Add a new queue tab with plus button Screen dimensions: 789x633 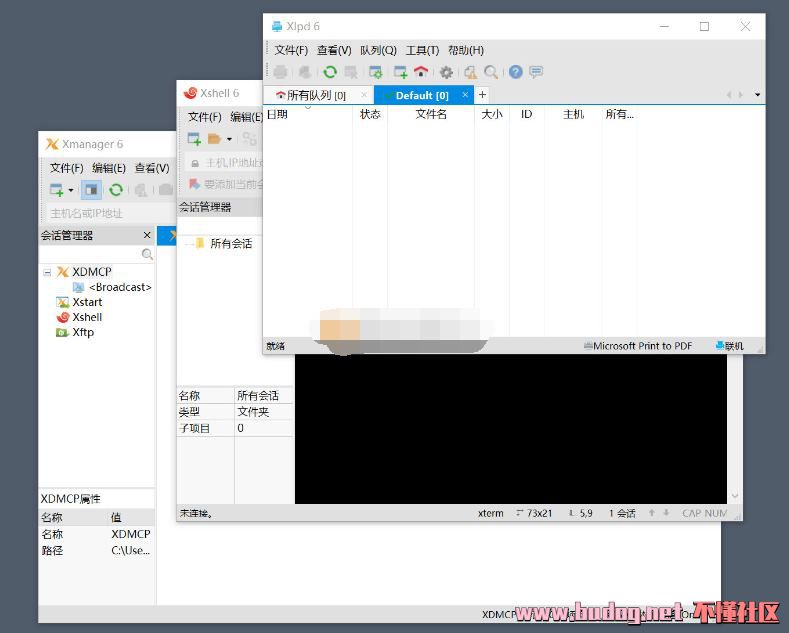[482, 95]
